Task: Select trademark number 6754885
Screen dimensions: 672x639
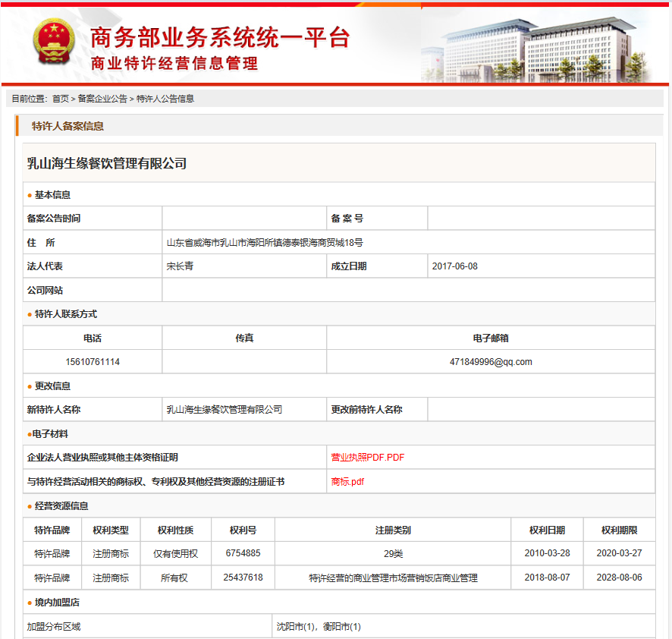Action: (243, 553)
